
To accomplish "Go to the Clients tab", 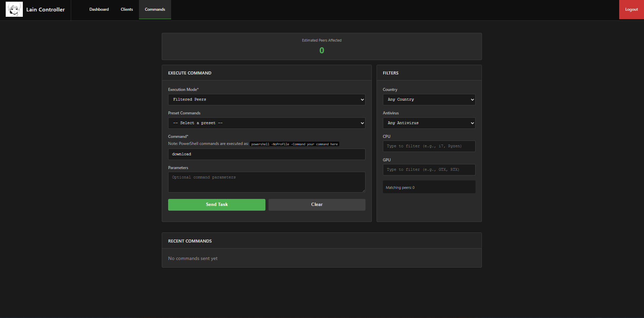I will [127, 9].
